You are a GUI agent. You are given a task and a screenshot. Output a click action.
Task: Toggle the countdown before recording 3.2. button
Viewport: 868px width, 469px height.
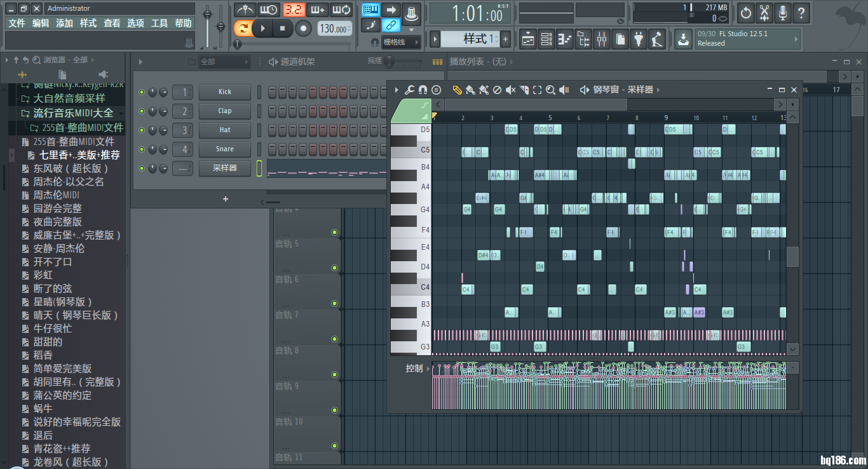(x=294, y=10)
